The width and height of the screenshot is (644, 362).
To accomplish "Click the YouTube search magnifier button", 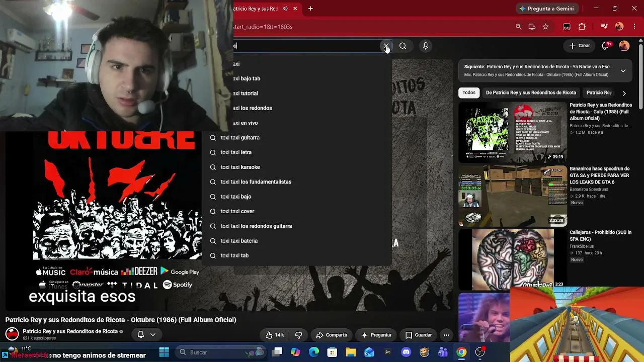I will pyautogui.click(x=403, y=46).
